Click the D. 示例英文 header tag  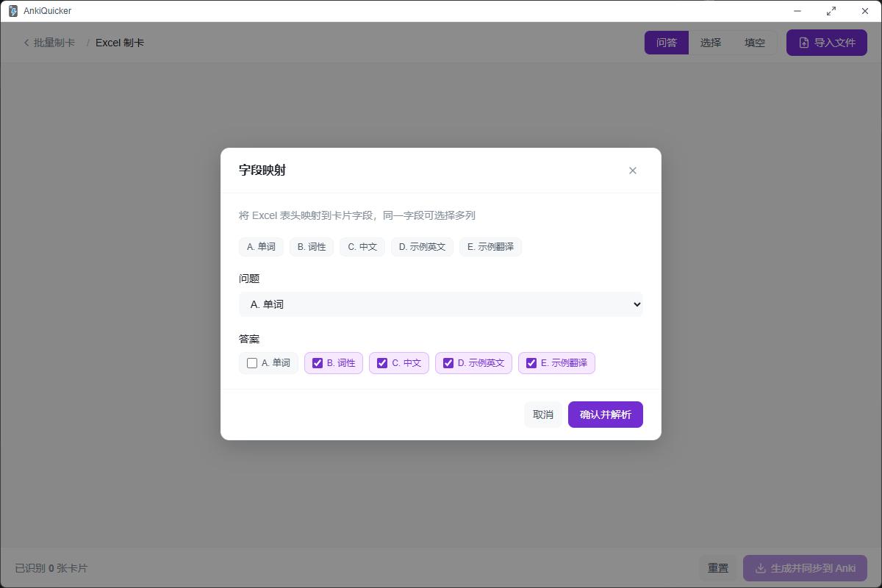point(423,247)
